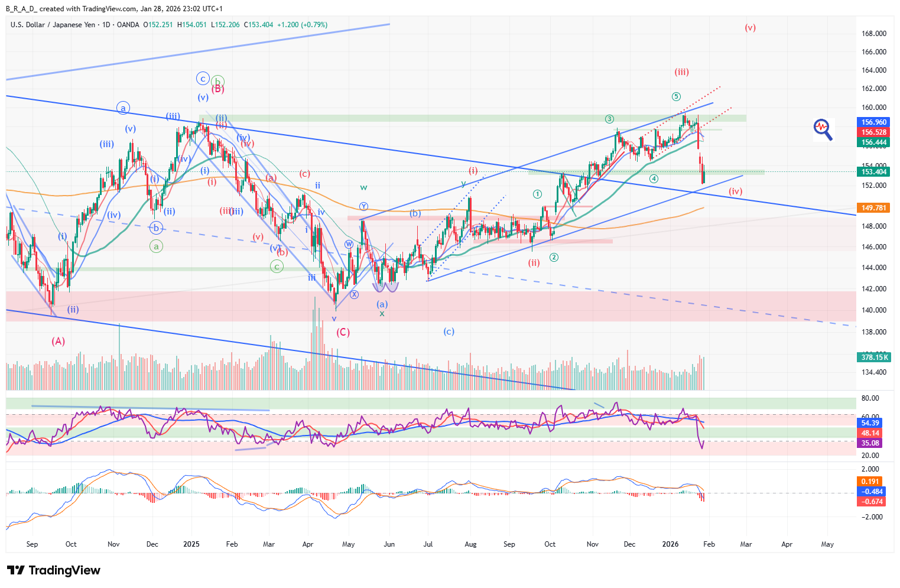This screenshot has width=900, height=588.
Task: Click the purple RSI value 35.08
Action: (x=870, y=443)
